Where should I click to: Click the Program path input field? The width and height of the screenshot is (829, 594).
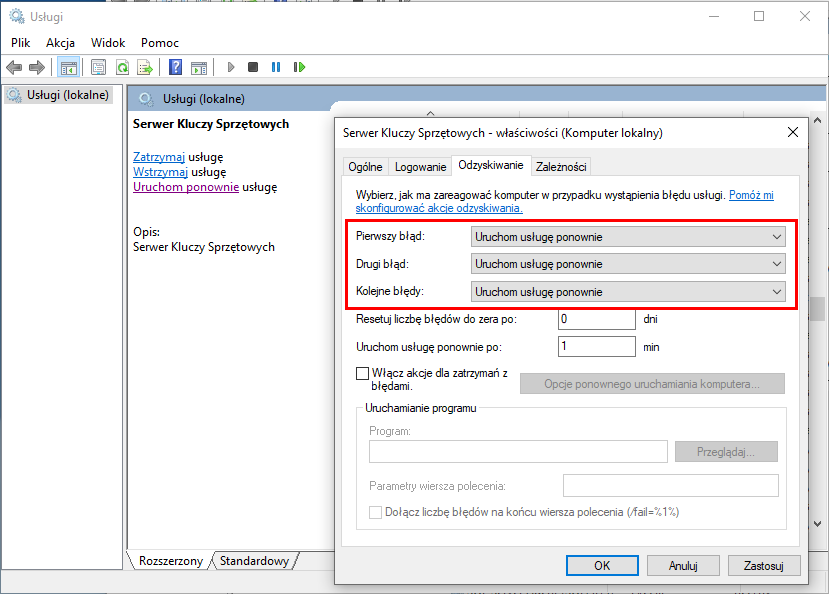pos(518,452)
